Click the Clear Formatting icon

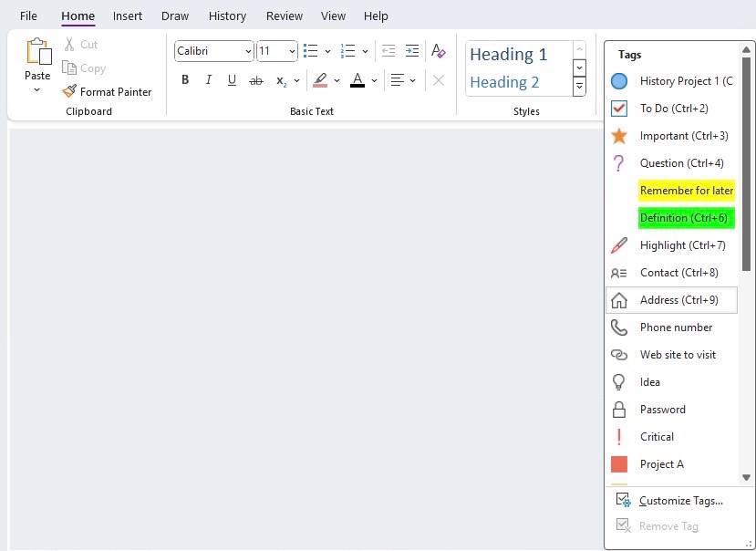pos(439,51)
